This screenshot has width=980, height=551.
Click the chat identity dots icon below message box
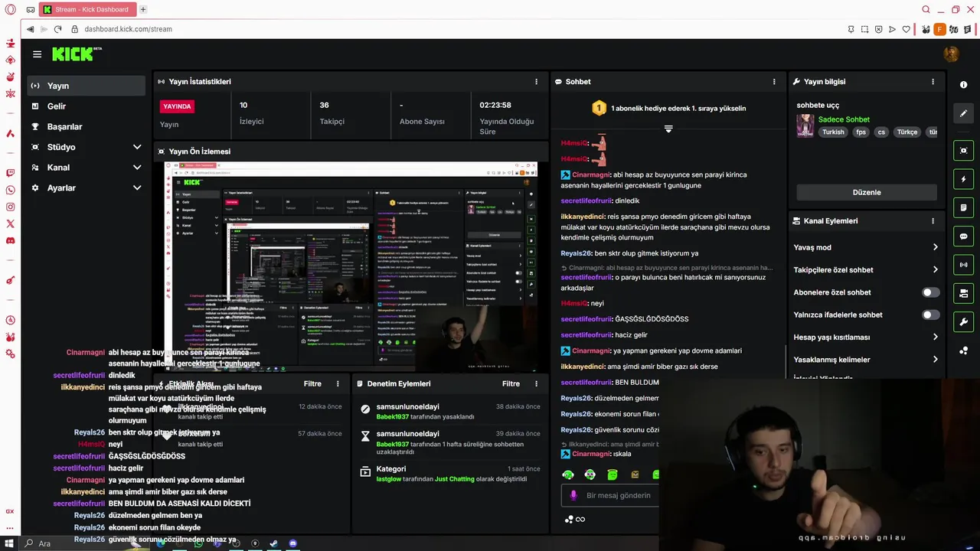tap(569, 520)
